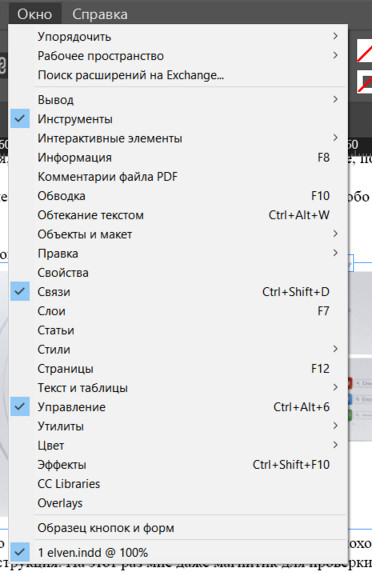Open the CC Libraries panel

coord(178,484)
